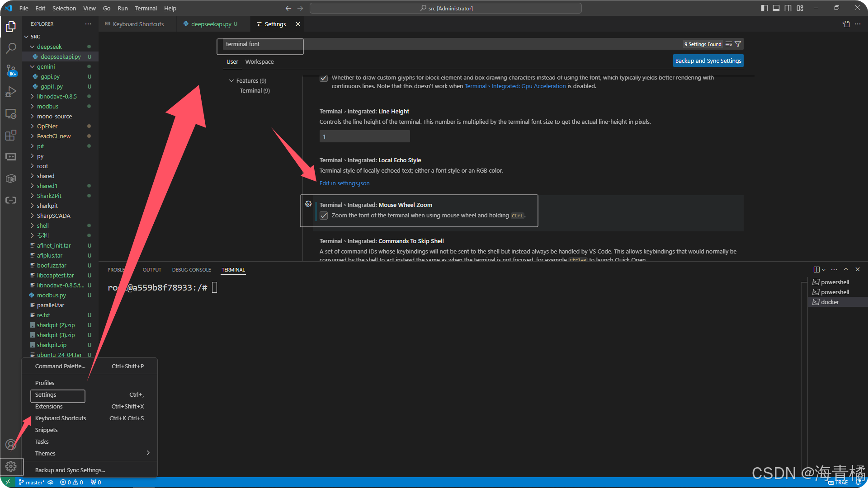Expand the libnodave-0.8.5 folder
868x488 pixels.
57,96
